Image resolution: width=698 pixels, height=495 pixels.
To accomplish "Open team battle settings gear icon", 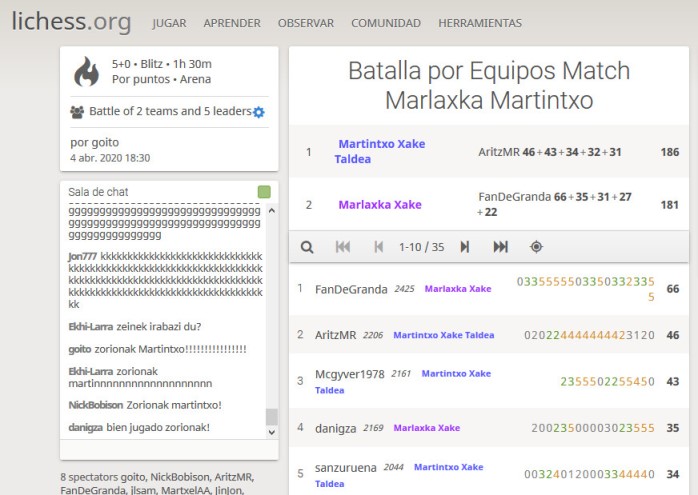I will [259, 112].
